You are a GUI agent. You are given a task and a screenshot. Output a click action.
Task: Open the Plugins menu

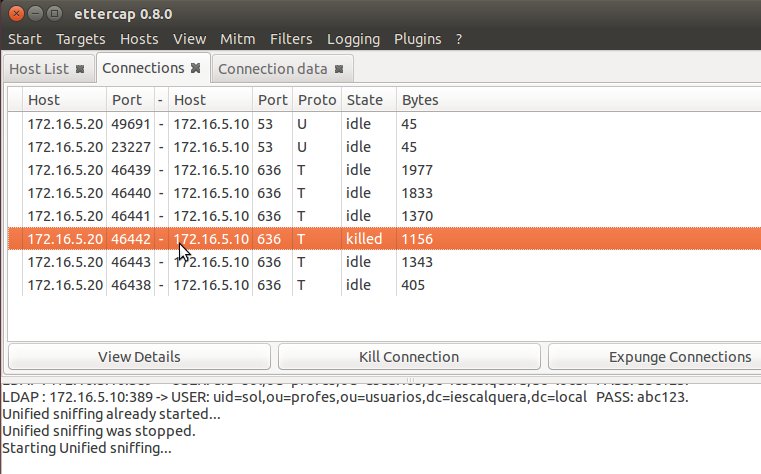(x=417, y=39)
